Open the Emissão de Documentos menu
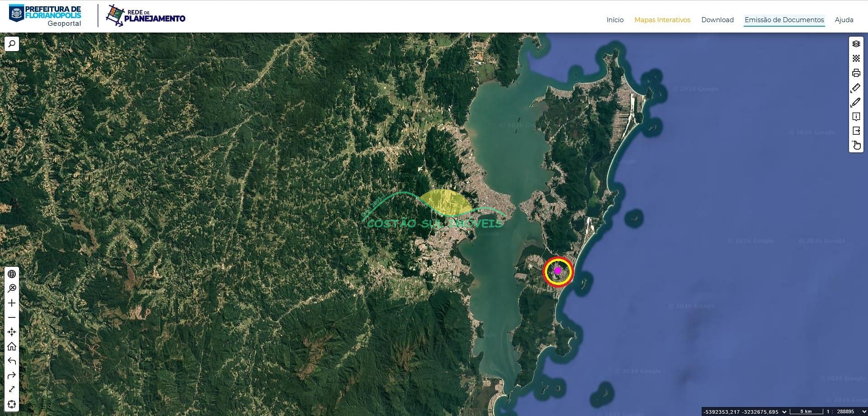 784,20
